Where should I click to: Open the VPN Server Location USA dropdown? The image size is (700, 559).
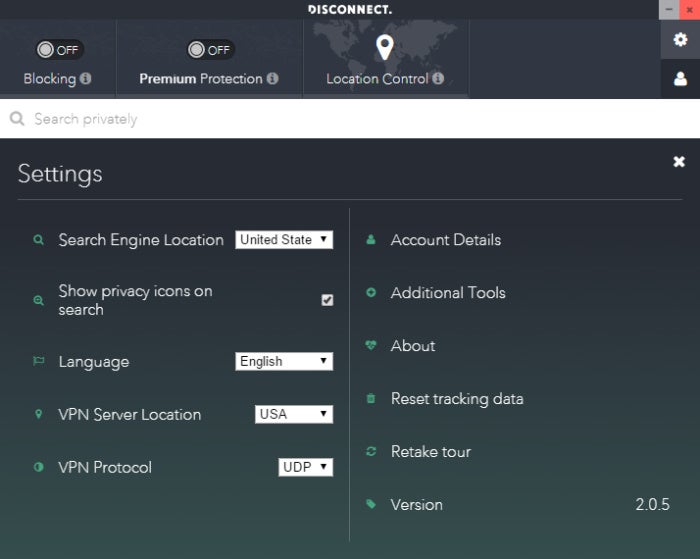click(294, 414)
